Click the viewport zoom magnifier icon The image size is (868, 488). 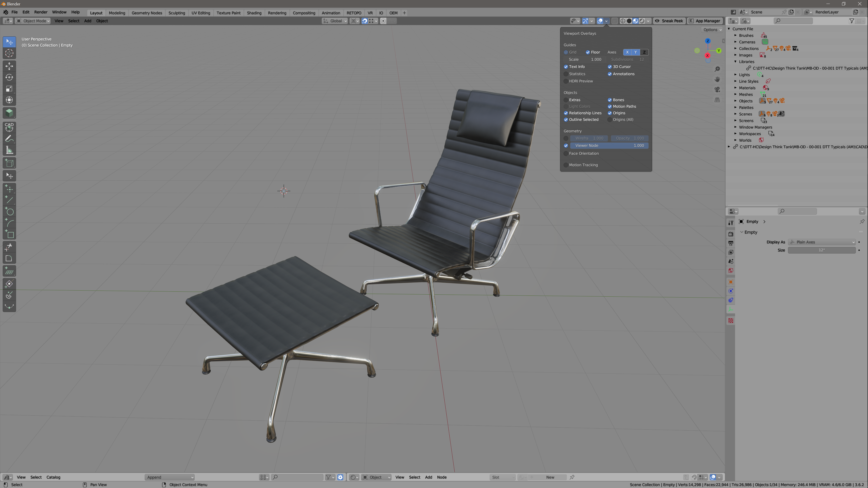coord(717,69)
